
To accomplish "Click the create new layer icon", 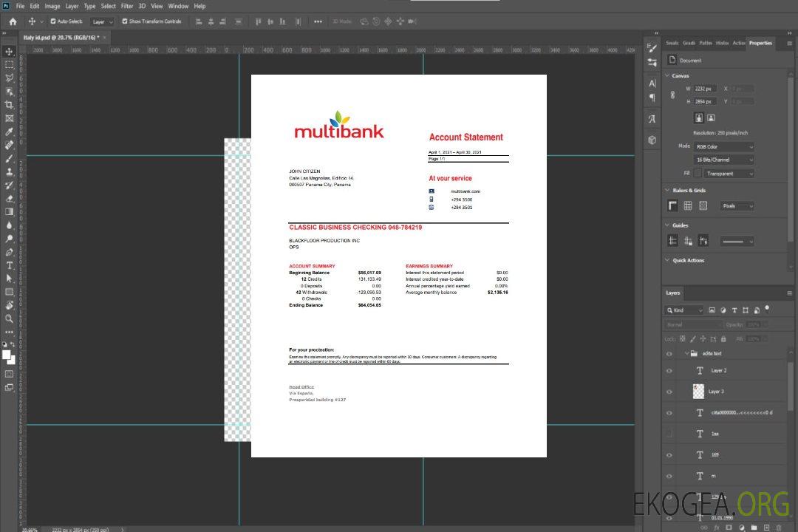I will click(767, 528).
